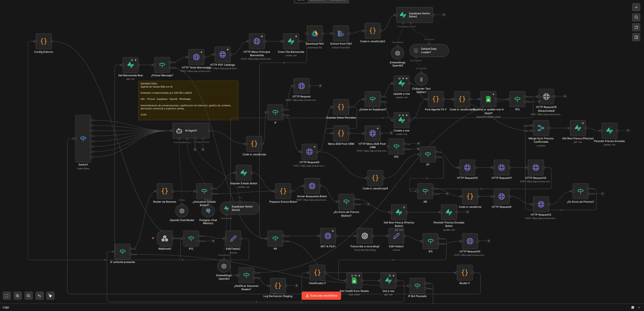Add a sticky note to the canvas

click(x=636, y=27)
